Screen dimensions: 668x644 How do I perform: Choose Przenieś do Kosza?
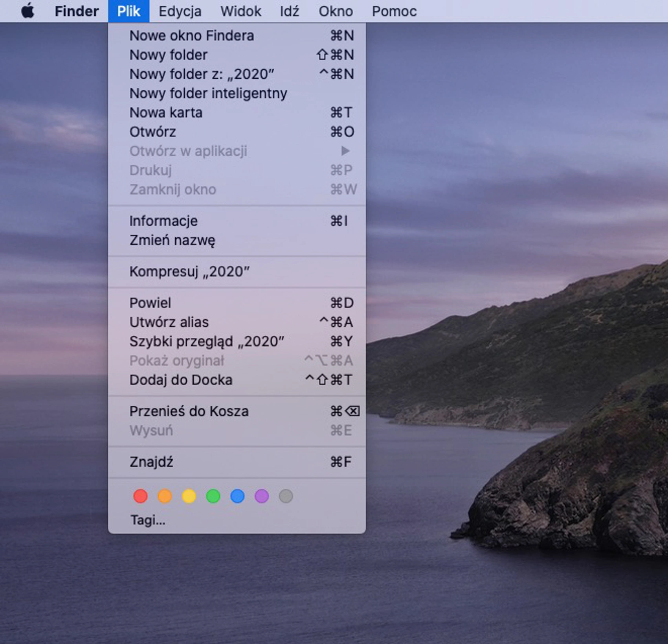(237, 412)
